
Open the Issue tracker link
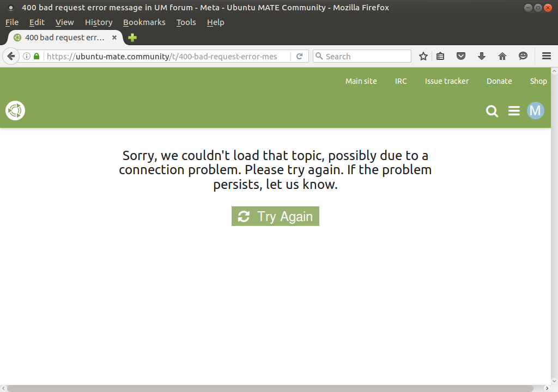(447, 81)
